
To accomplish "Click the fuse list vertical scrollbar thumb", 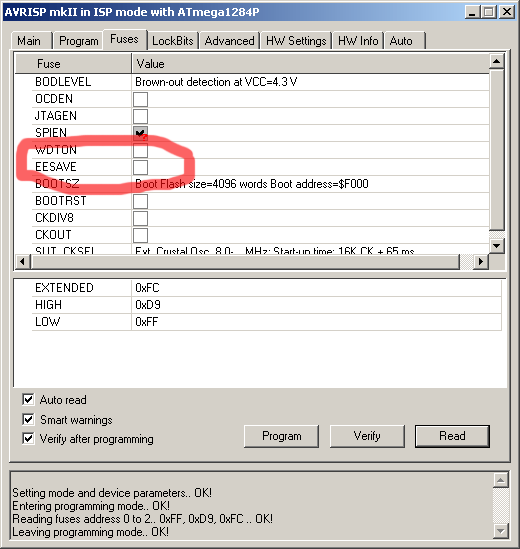I will click(497, 150).
